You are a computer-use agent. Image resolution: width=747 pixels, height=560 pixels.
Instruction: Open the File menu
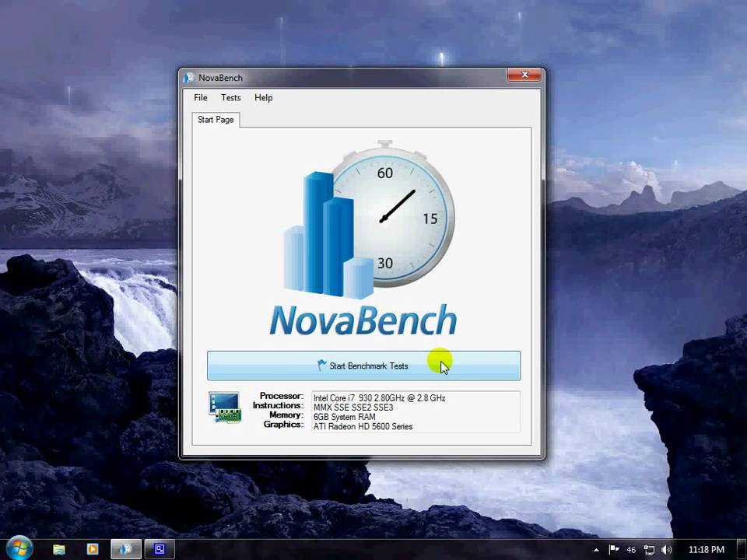pos(201,98)
